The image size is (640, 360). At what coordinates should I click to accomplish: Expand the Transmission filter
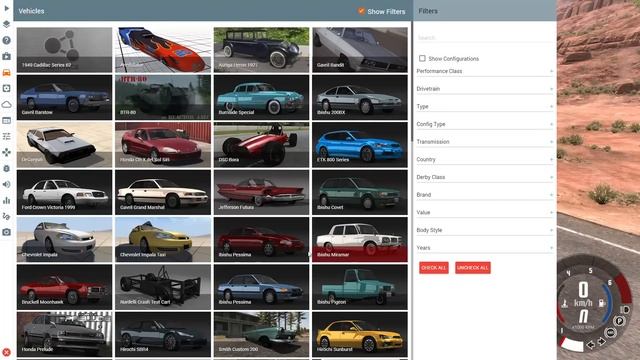pos(484,142)
